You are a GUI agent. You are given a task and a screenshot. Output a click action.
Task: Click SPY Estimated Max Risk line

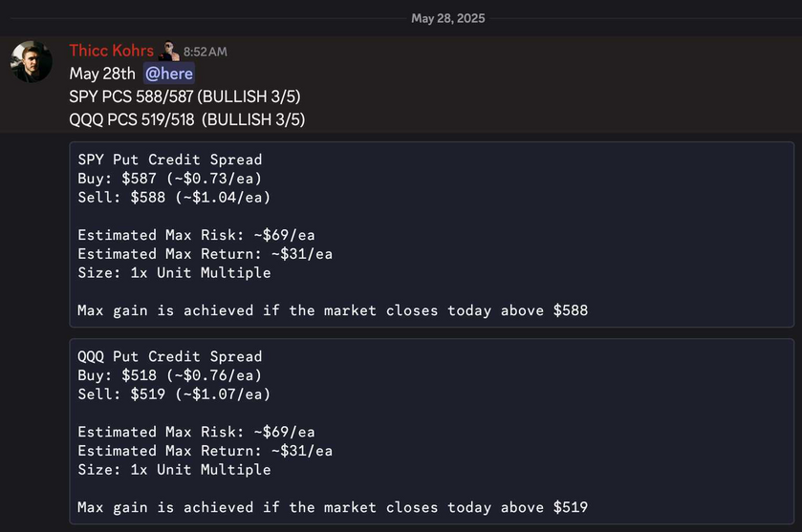point(196,235)
